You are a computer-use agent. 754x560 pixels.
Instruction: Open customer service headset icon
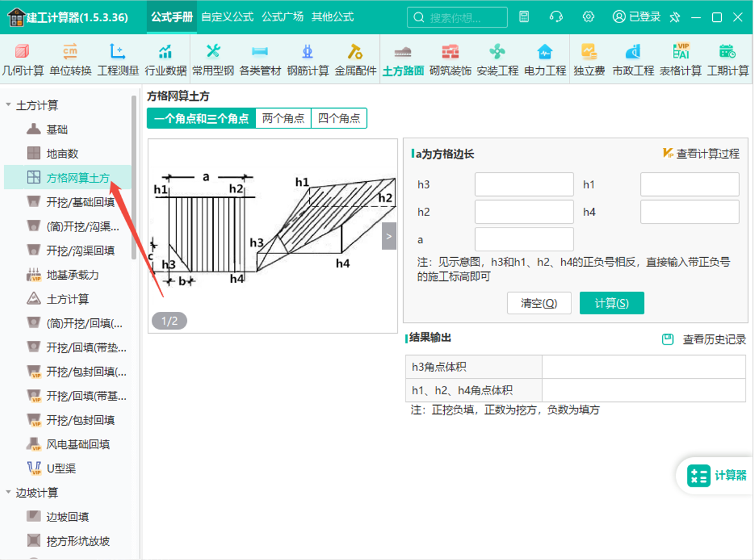557,17
